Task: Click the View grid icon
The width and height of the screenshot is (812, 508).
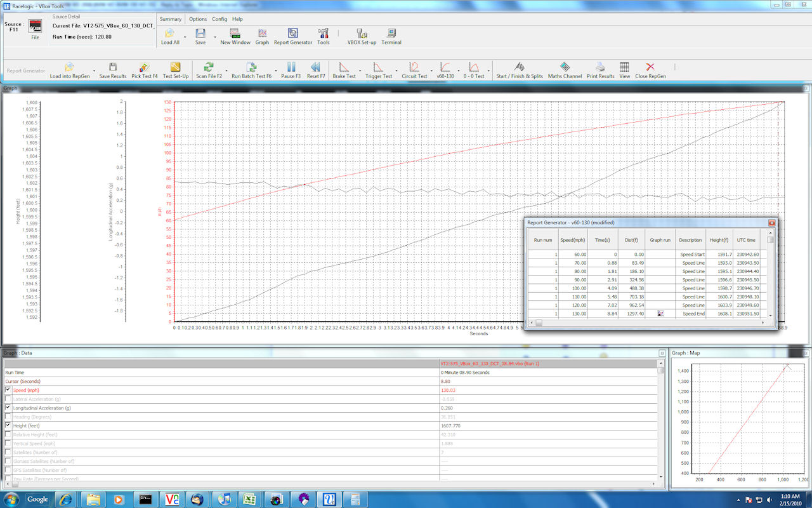Action: (x=624, y=67)
